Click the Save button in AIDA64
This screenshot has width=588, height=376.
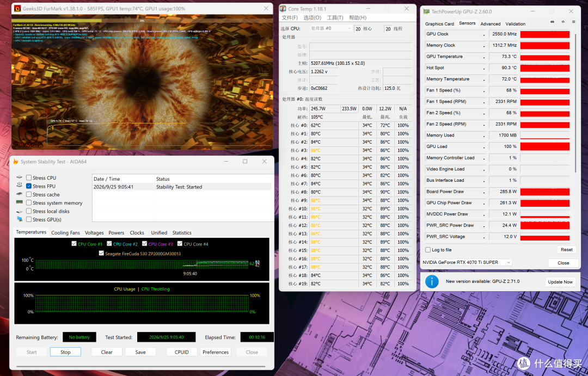pos(140,352)
